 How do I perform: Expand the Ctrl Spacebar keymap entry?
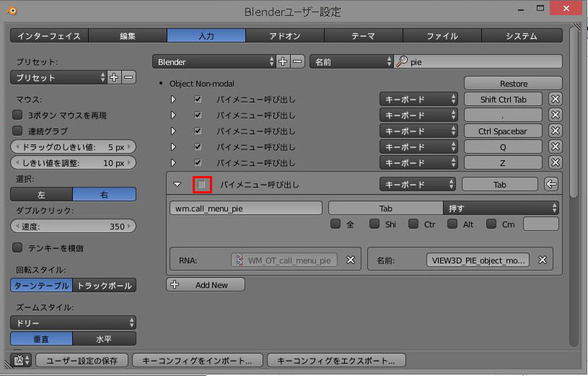click(173, 131)
